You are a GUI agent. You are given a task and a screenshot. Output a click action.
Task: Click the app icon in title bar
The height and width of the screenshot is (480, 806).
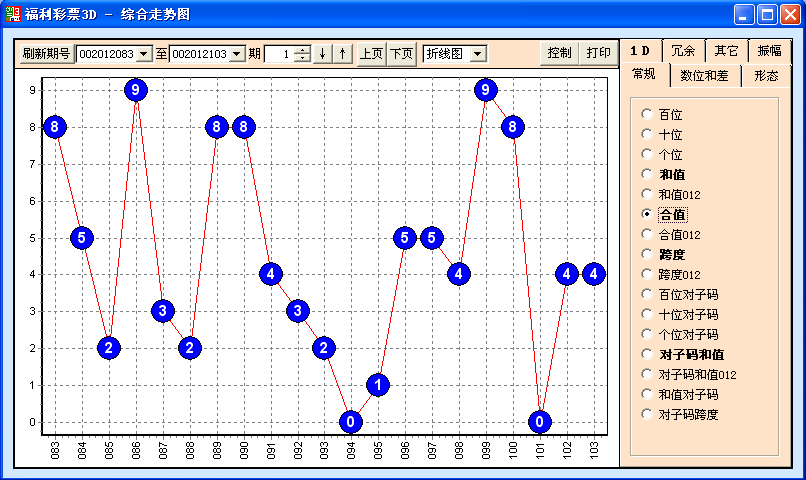point(12,14)
